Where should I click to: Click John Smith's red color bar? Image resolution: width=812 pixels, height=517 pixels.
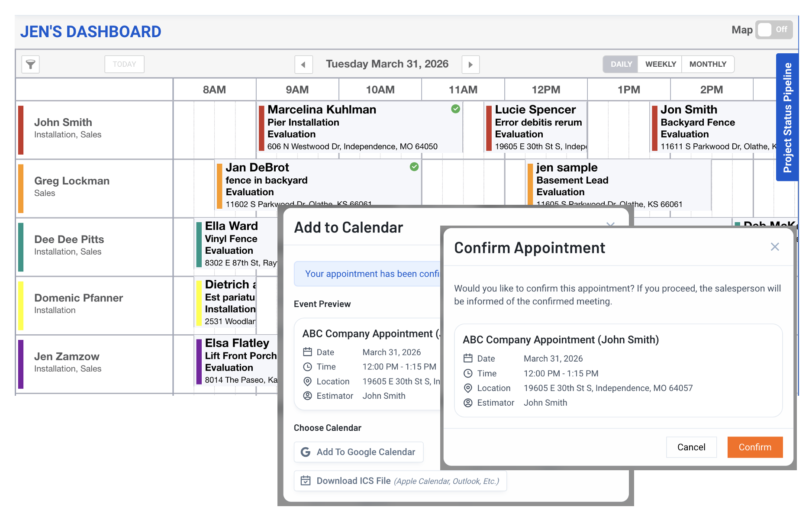pos(21,130)
